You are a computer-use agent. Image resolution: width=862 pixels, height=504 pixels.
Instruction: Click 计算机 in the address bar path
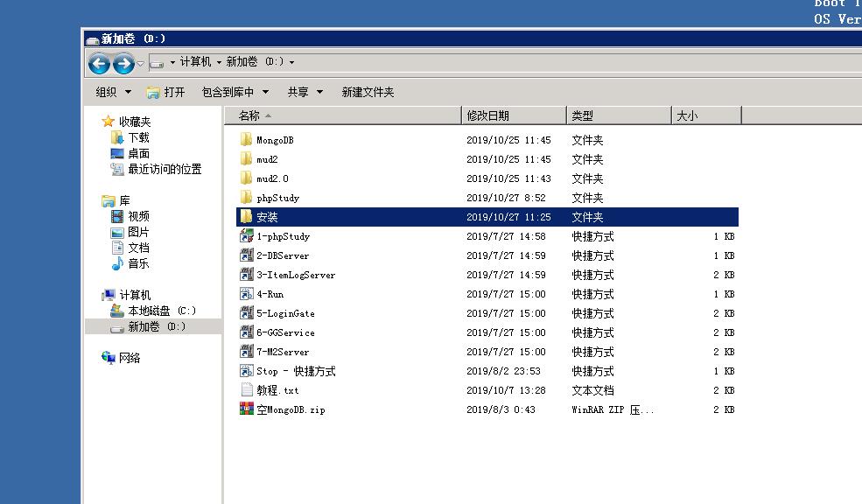pos(195,62)
